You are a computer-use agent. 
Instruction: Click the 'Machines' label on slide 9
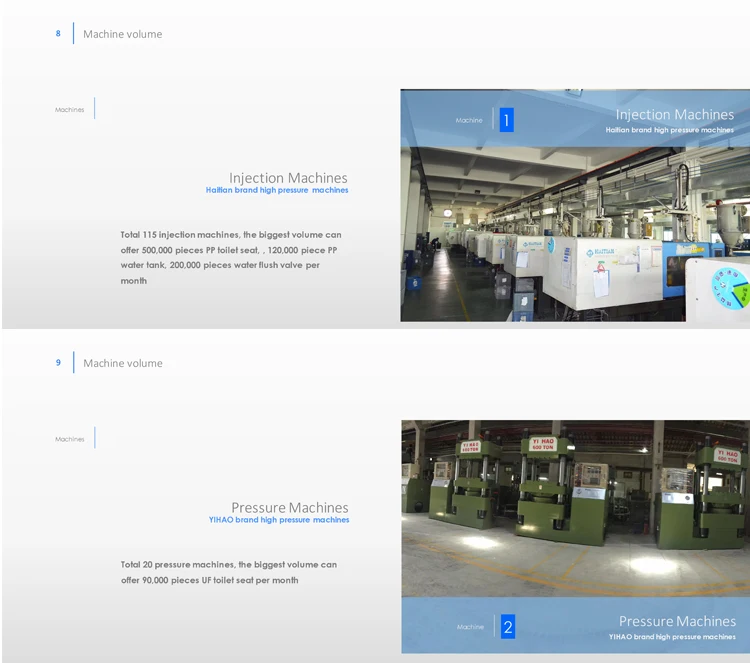click(70, 439)
